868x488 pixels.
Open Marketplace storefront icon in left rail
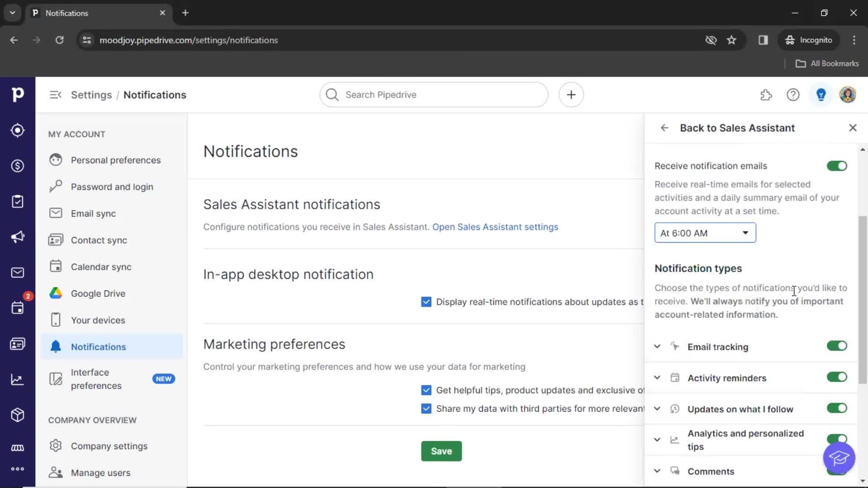click(x=18, y=448)
